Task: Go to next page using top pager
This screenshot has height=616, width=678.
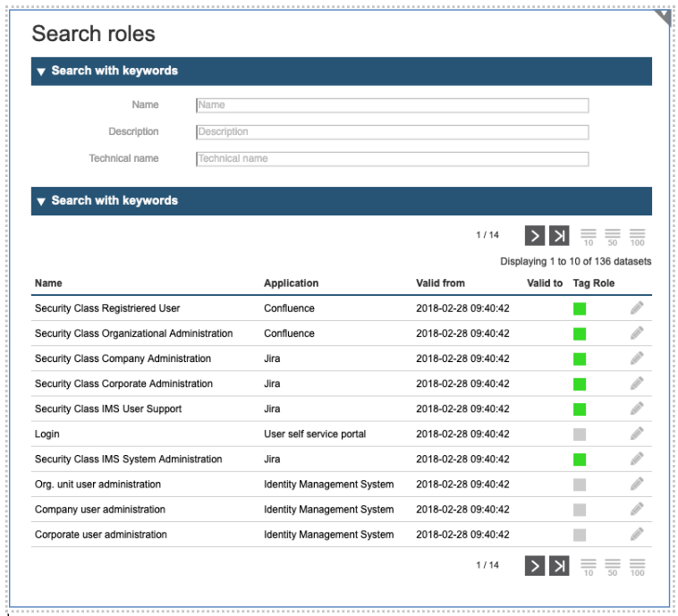Action: tap(535, 236)
